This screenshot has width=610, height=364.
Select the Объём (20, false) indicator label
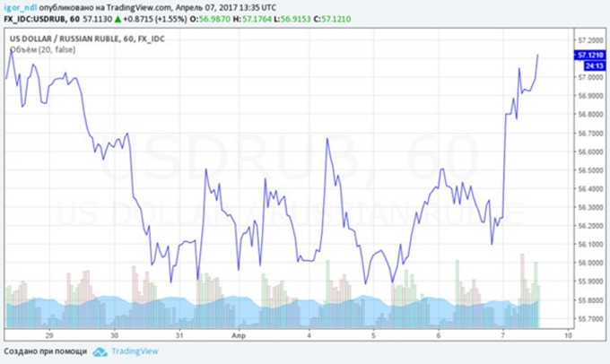click(x=43, y=50)
